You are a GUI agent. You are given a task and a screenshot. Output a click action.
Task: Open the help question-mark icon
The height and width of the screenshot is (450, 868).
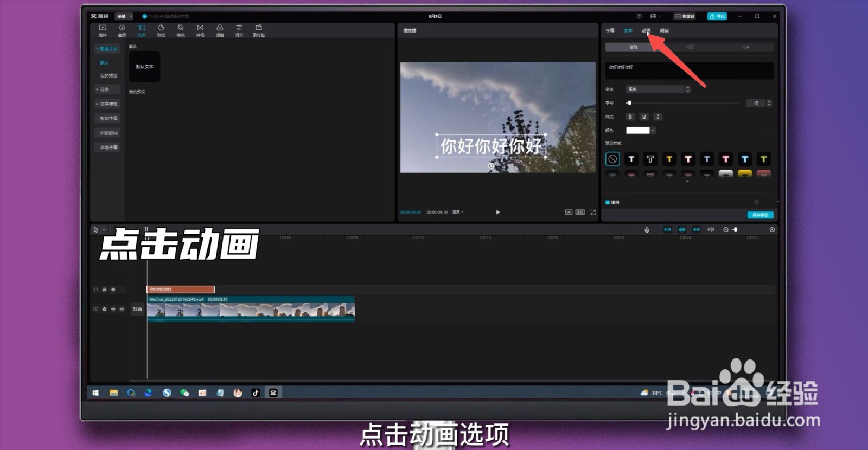[x=639, y=16]
